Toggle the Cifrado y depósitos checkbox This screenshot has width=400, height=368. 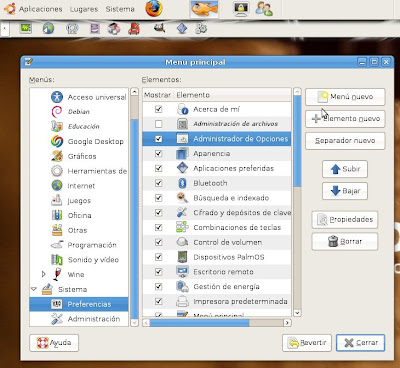(x=159, y=212)
